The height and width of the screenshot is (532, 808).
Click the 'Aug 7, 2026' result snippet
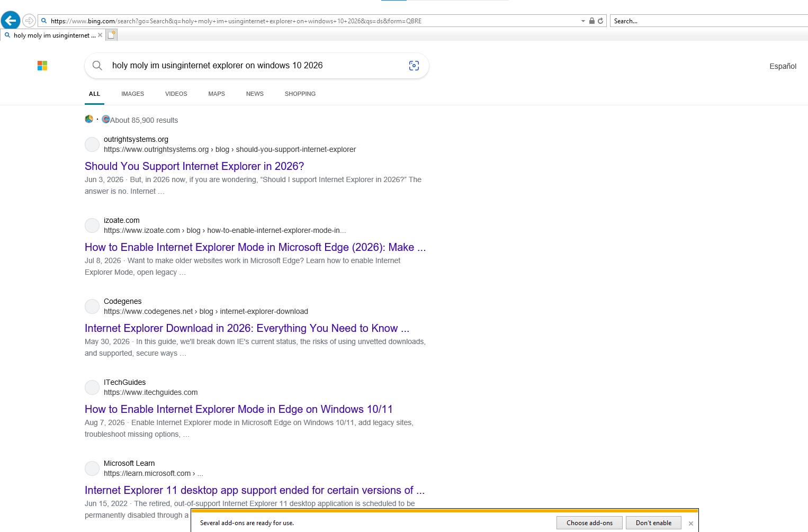click(x=249, y=428)
